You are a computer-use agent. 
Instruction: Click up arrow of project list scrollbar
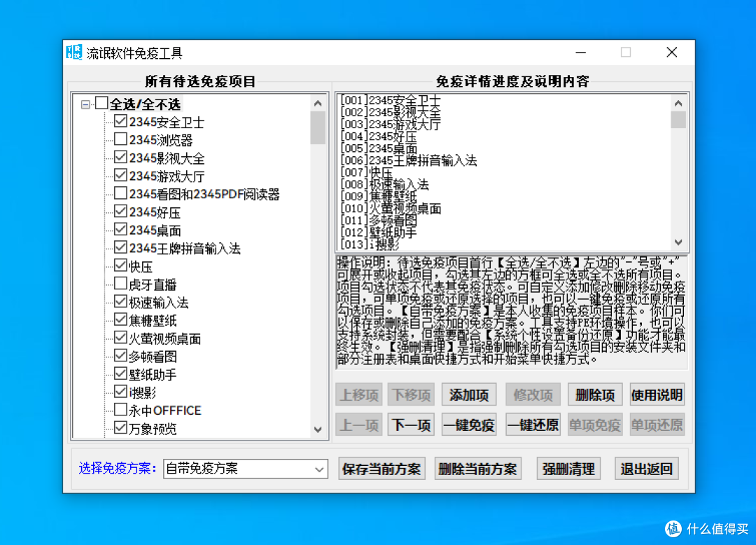click(x=318, y=103)
